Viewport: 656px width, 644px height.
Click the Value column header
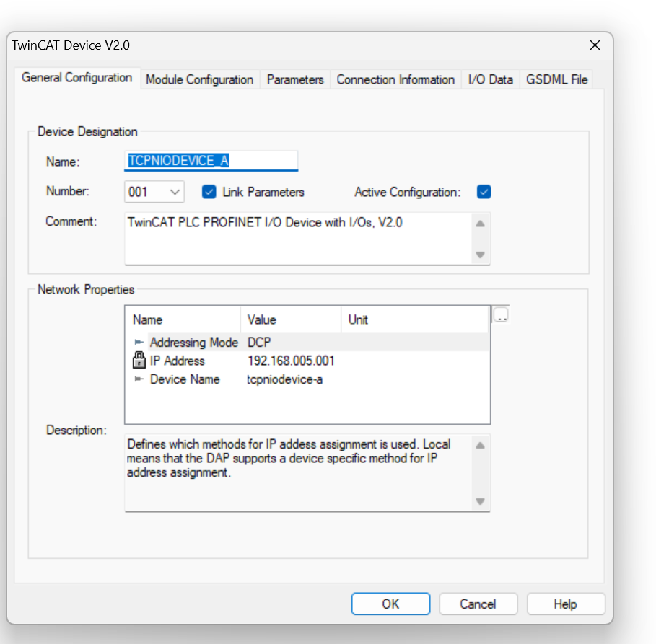coord(291,320)
